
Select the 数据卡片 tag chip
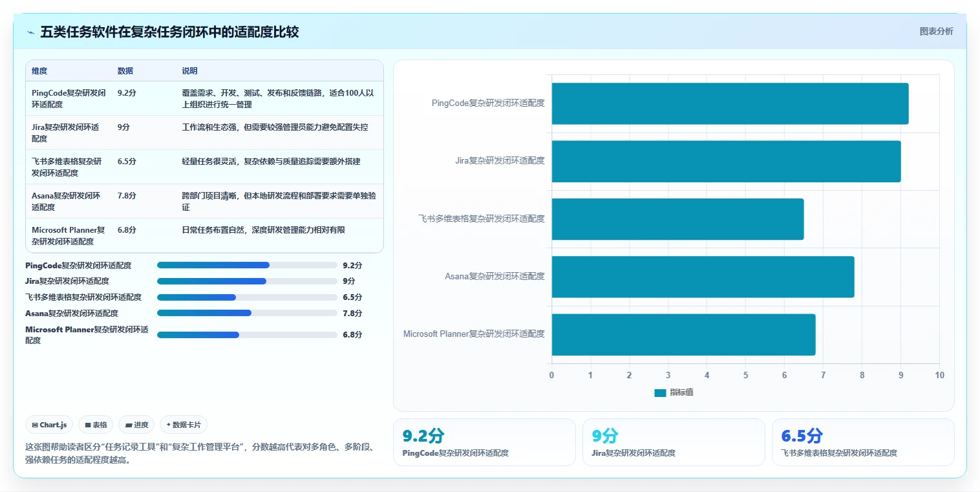184,425
